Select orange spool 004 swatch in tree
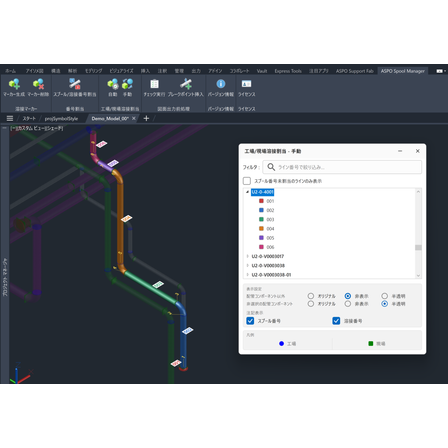Viewport: 448px width, 448px height. (x=261, y=229)
